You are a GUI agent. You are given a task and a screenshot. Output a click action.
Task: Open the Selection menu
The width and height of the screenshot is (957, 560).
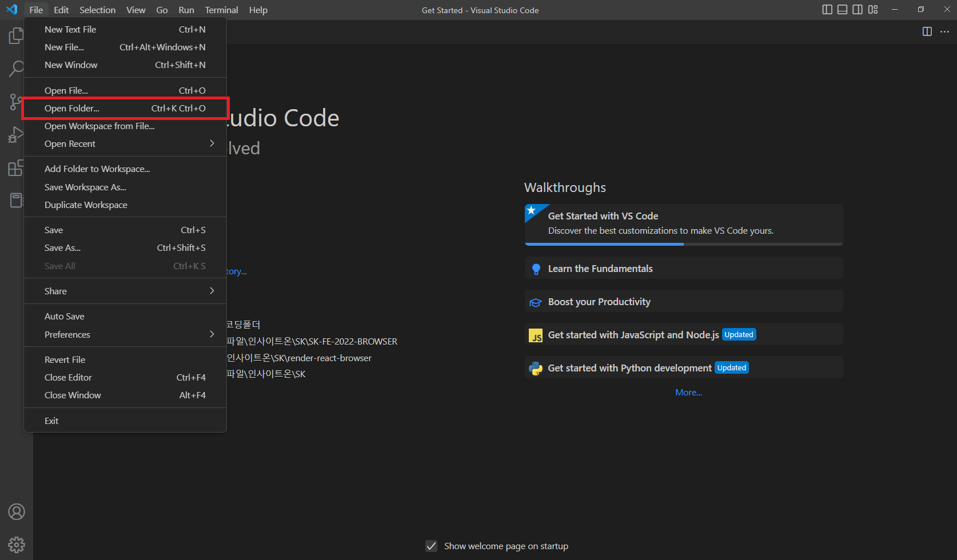[x=97, y=10]
